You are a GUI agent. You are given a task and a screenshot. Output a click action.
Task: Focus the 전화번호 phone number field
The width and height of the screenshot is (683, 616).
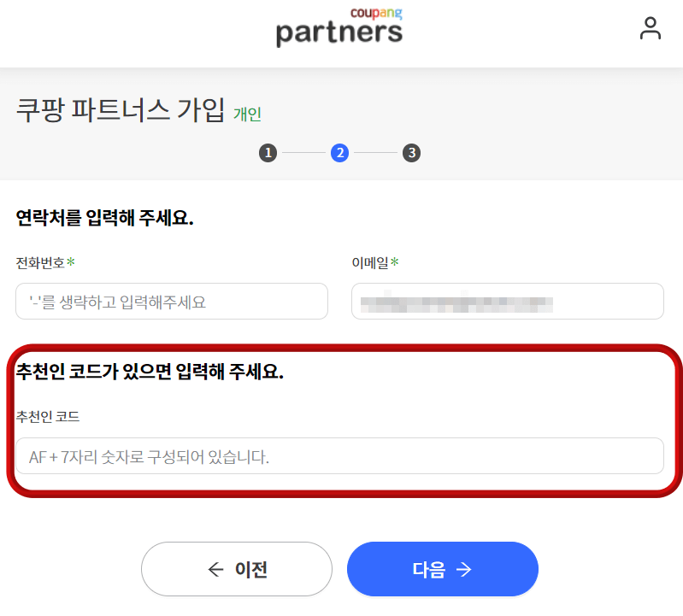(x=172, y=302)
